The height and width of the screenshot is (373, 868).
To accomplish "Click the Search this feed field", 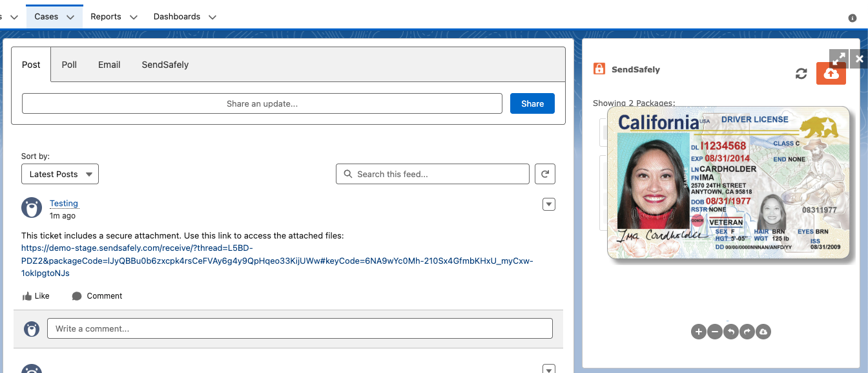I will coord(433,174).
